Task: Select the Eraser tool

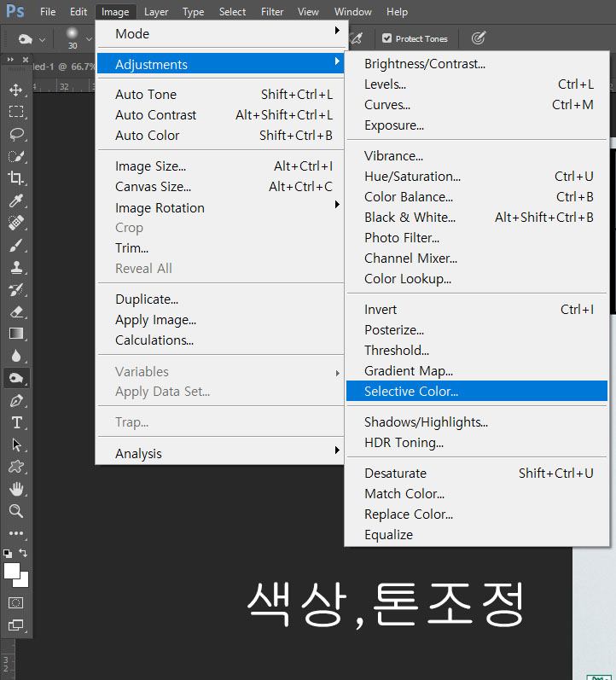Action: [x=16, y=311]
